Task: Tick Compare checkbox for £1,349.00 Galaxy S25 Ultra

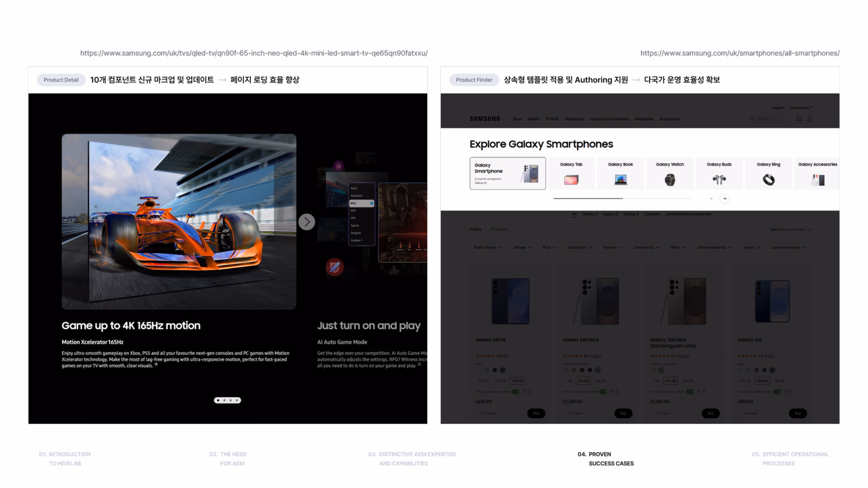Action: pos(566,413)
